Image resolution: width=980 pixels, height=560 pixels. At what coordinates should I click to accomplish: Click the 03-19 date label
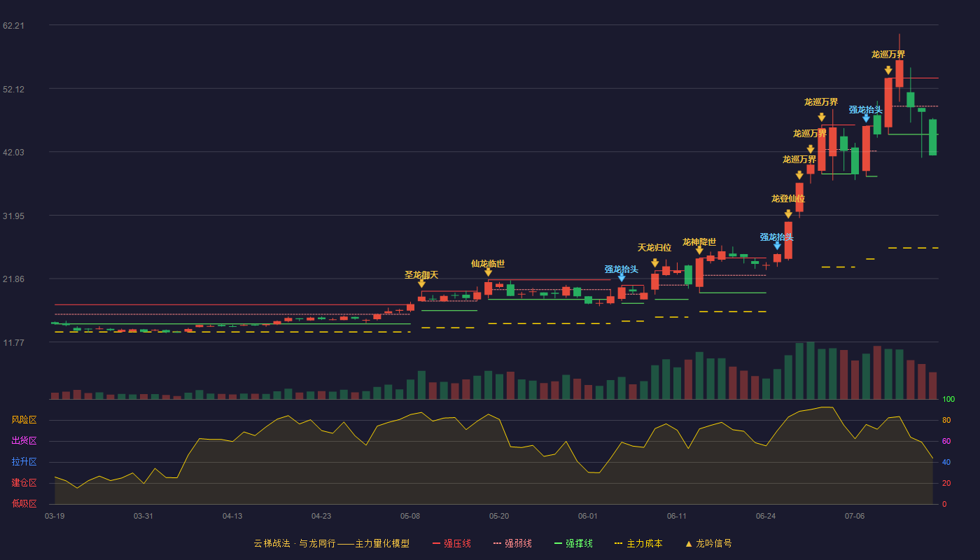55,516
